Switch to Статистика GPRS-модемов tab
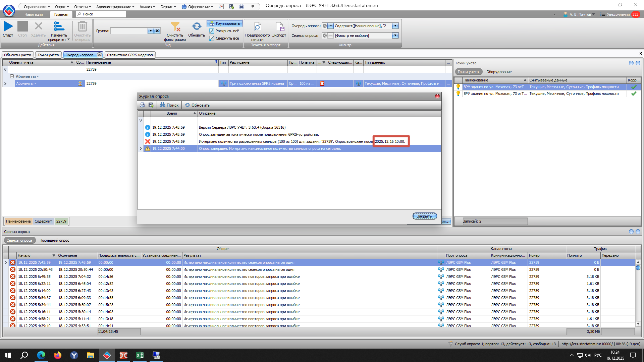Screen dimensions: 644x362 click(130, 55)
